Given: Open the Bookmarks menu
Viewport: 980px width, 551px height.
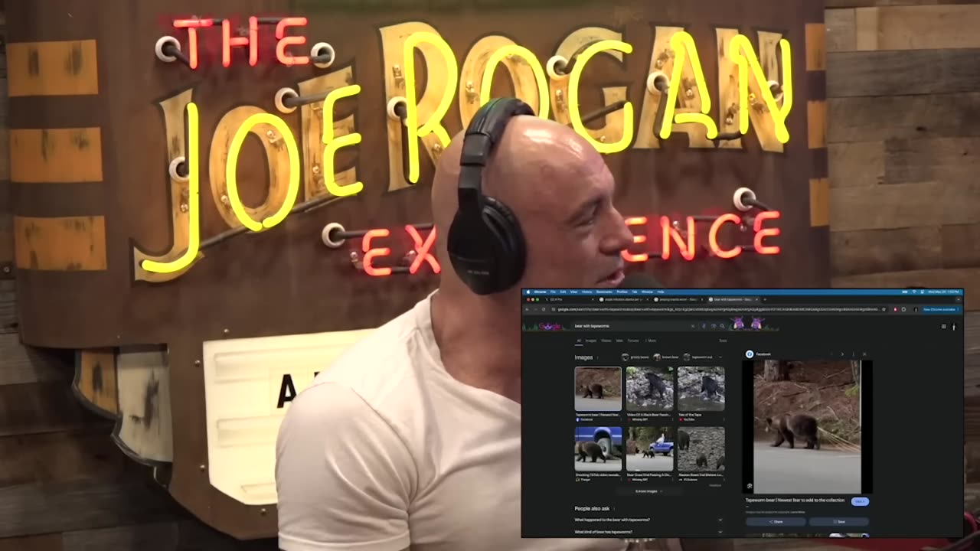Looking at the screenshot, I should tap(604, 292).
